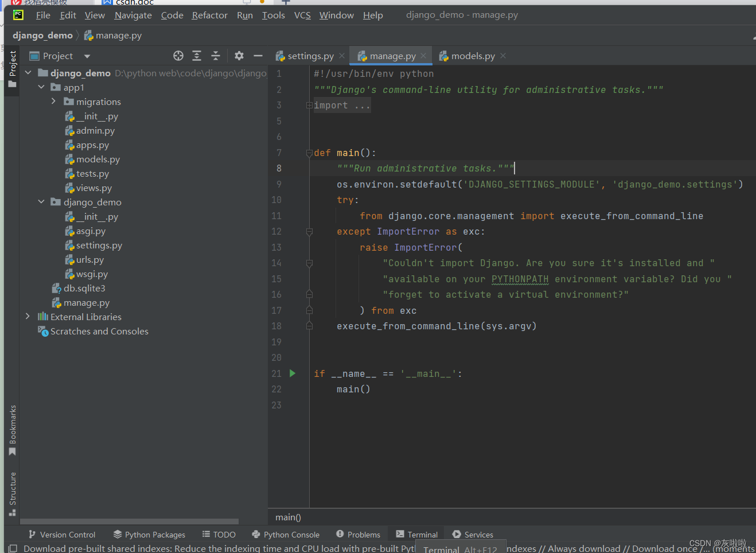Viewport: 756px width, 553px height.
Task: Collapse django_demo root project node
Action: 28,73
